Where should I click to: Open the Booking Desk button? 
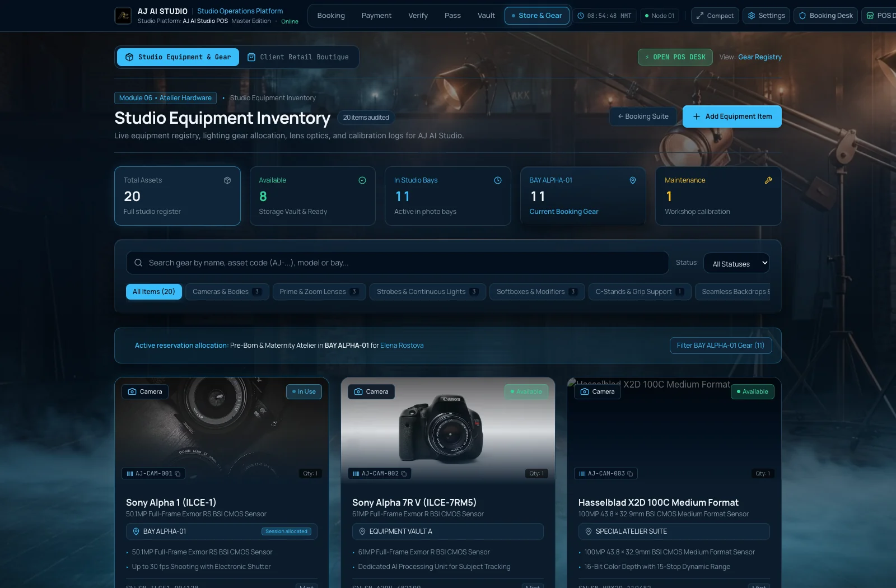[x=825, y=16]
